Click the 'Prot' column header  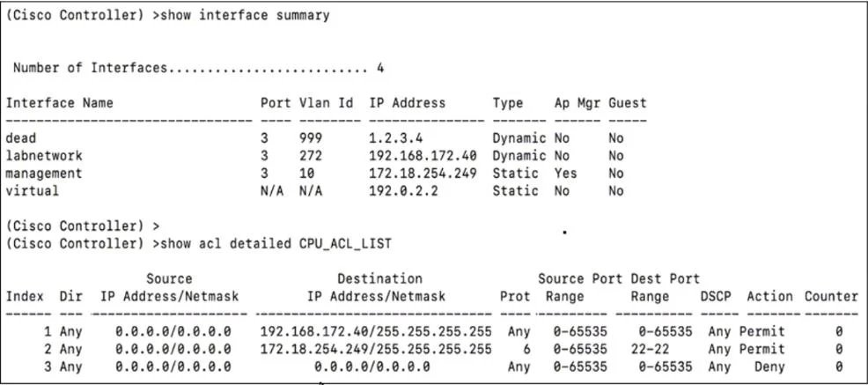(515, 296)
